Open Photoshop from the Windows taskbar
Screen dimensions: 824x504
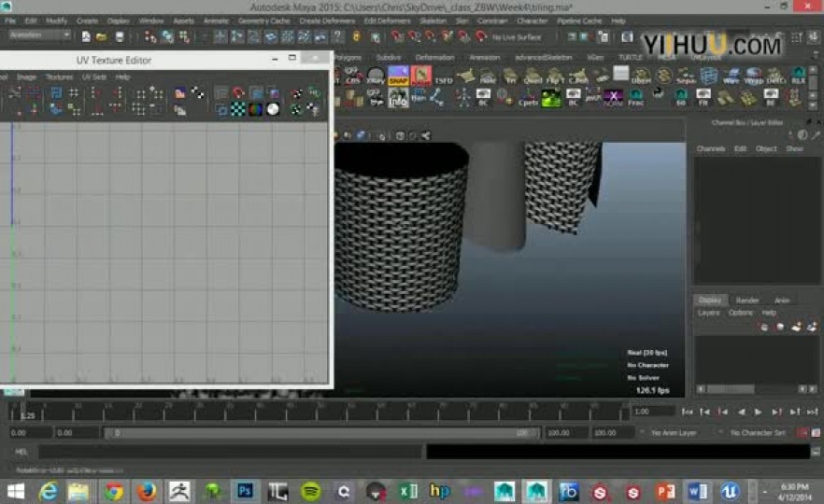pos(245,491)
